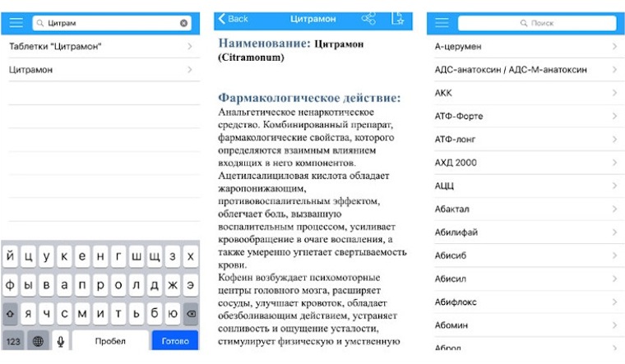Open АДС-анатоксин / АДС-М-анатоксин entry

point(525,70)
